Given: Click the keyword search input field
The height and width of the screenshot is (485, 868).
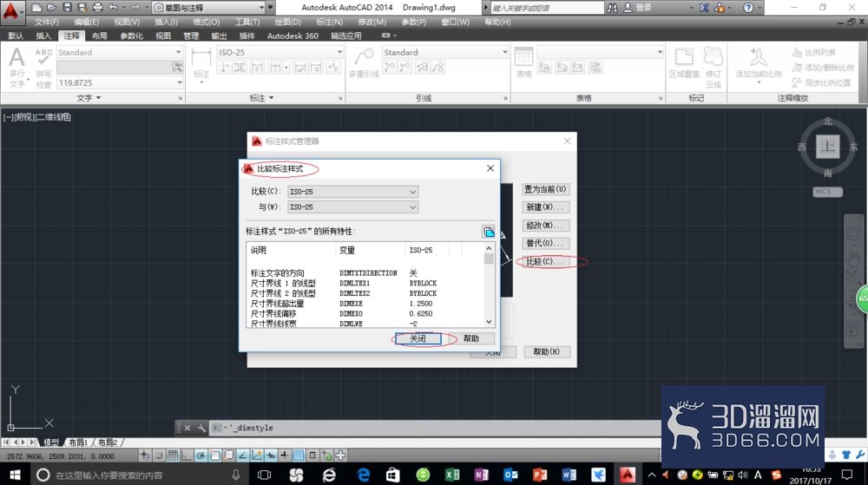Looking at the screenshot, I should (546, 8).
